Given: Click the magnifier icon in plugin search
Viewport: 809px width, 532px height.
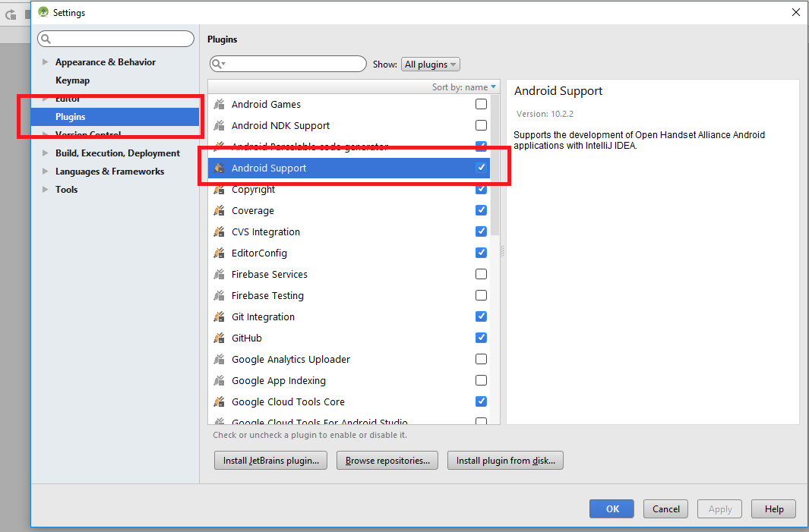Looking at the screenshot, I should pyautogui.click(x=218, y=65).
